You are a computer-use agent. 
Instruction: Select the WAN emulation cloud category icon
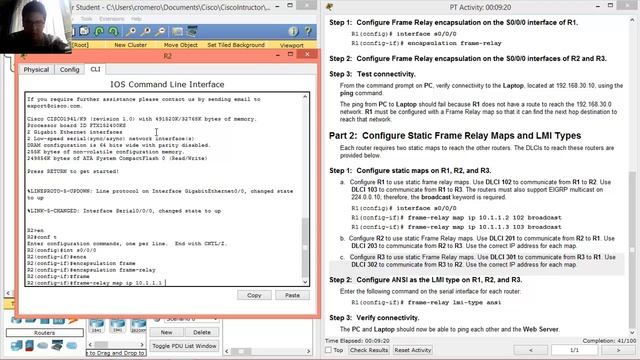tap(43, 346)
